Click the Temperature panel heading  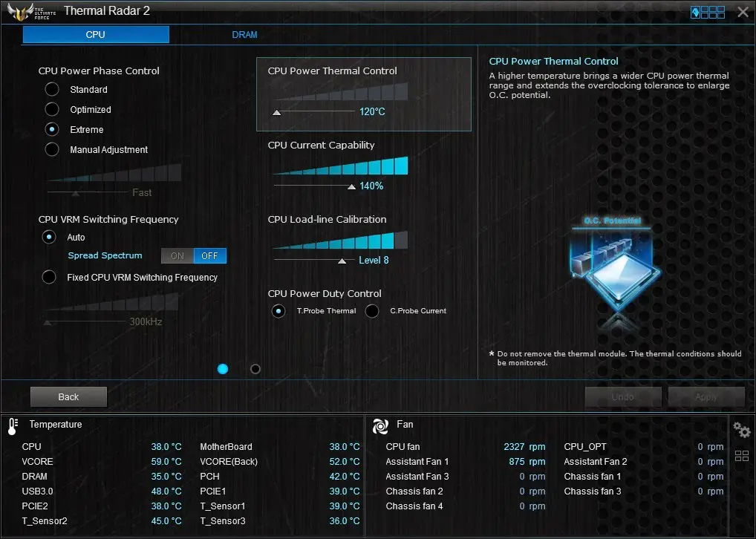56,424
